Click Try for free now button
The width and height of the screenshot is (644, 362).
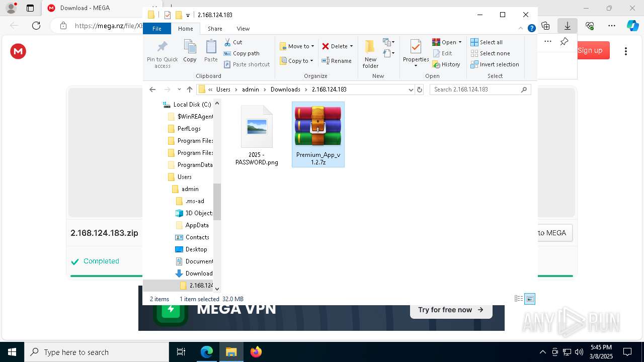click(x=451, y=310)
